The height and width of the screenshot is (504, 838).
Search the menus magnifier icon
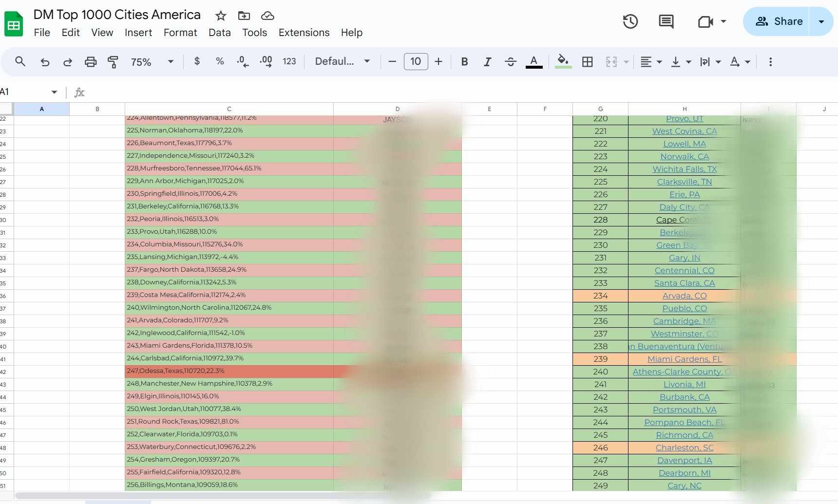click(20, 61)
